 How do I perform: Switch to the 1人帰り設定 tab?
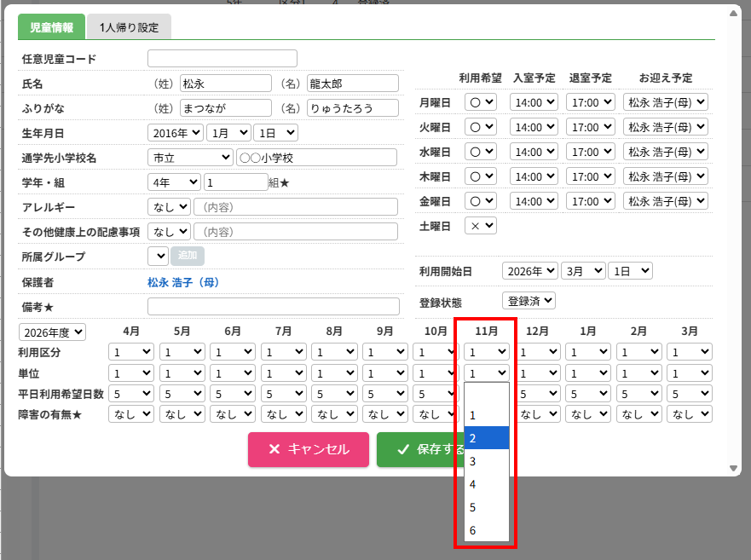click(x=129, y=27)
